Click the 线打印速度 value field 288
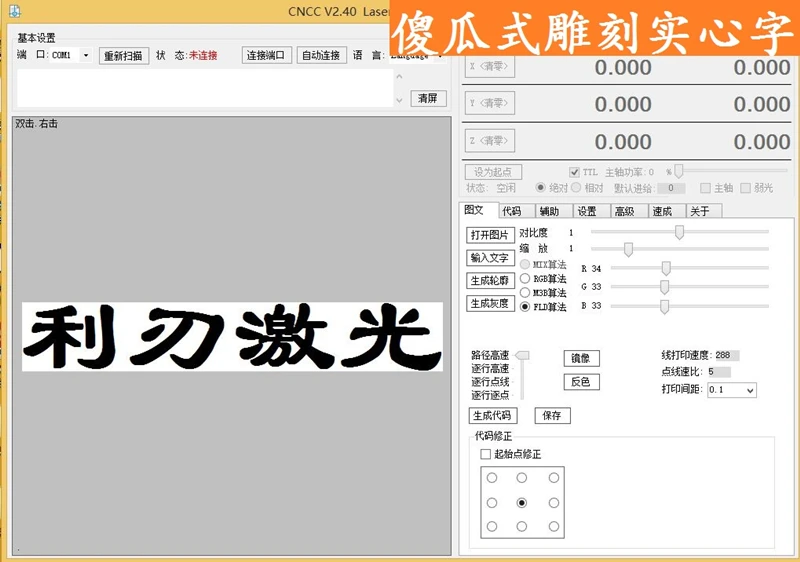 [x=726, y=355]
